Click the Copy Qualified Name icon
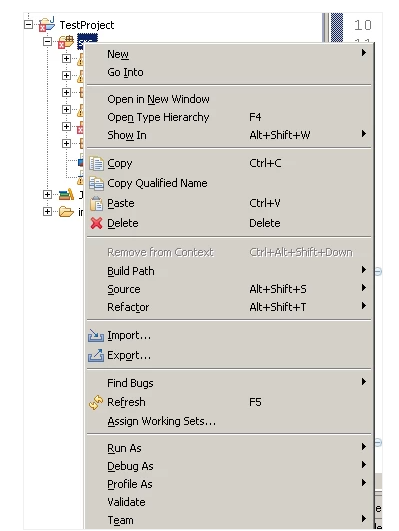This screenshot has height=531, width=399. point(96,183)
